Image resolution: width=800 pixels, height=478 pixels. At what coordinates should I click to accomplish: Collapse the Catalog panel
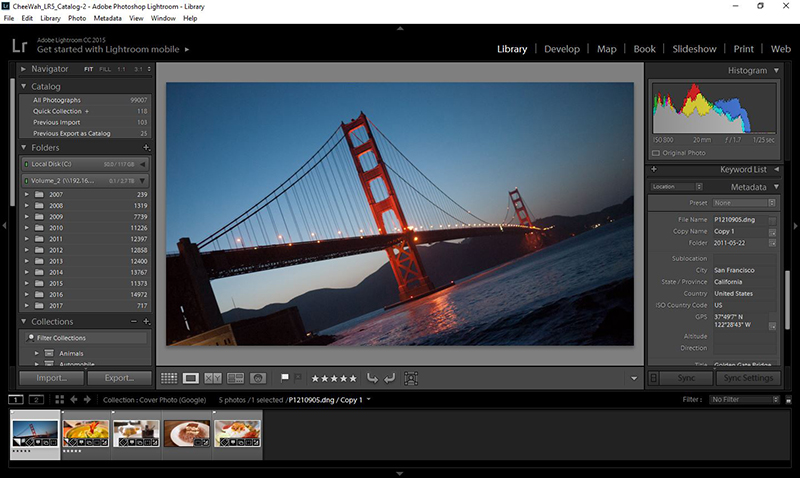pyautogui.click(x=23, y=86)
